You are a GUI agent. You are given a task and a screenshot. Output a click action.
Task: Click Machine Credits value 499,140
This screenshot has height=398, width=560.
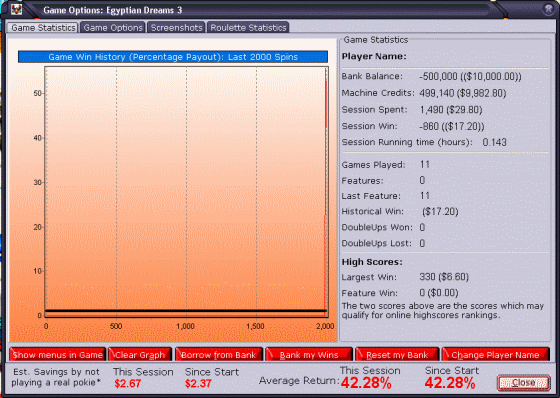tap(462, 93)
